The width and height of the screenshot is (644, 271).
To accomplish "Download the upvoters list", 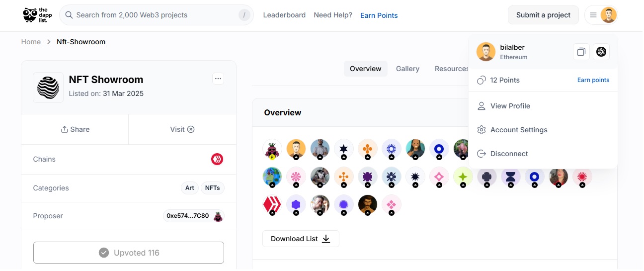I will (301, 239).
